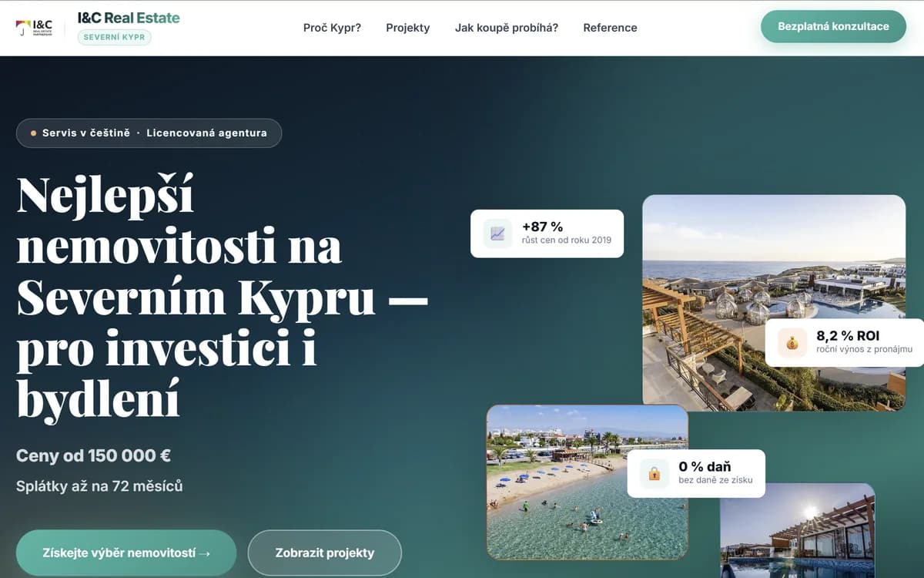The height and width of the screenshot is (578, 924).
Task: Go to the Projekty navigation link
Action: [408, 28]
